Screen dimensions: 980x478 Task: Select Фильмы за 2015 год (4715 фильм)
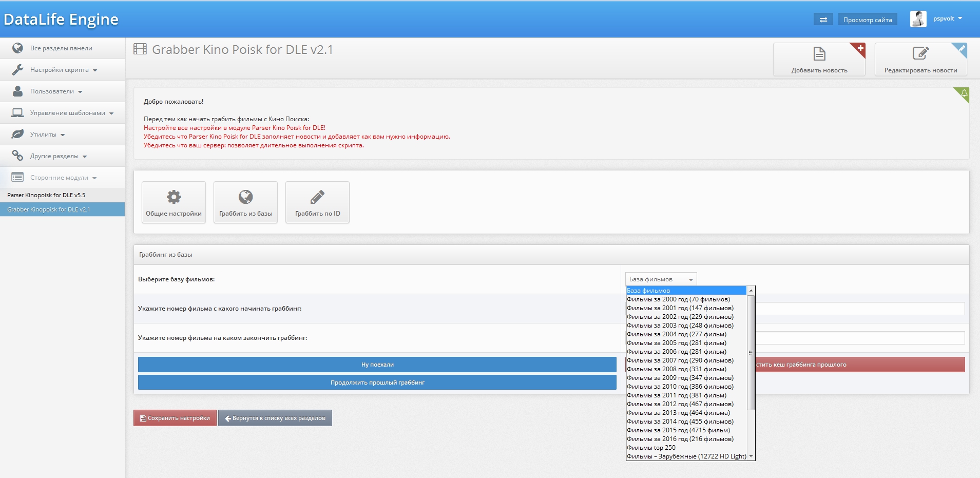[686, 430]
